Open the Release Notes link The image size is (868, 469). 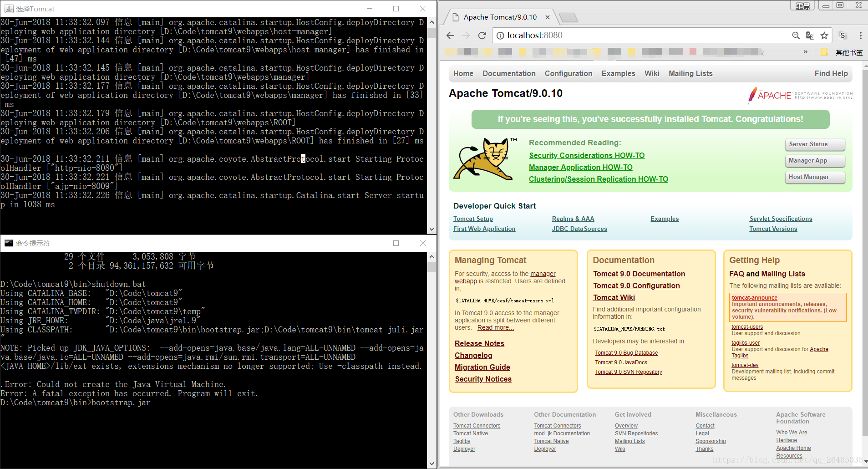[x=479, y=344]
